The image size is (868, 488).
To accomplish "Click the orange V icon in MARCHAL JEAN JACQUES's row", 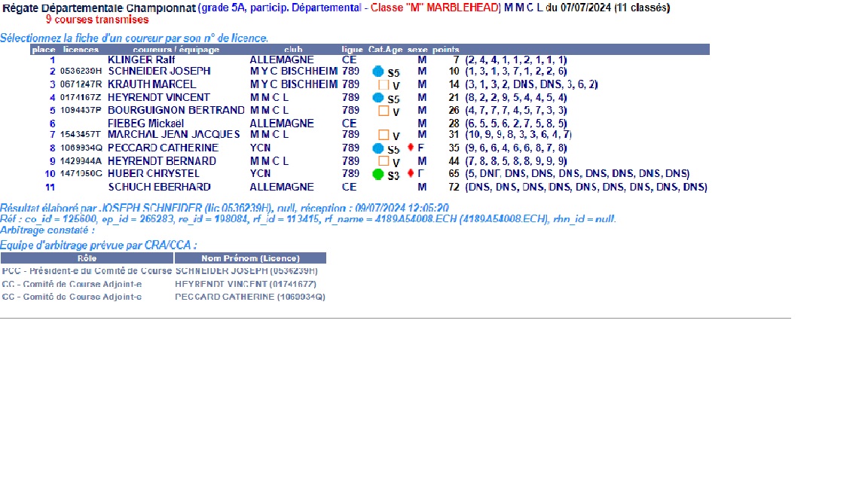I will click(383, 135).
